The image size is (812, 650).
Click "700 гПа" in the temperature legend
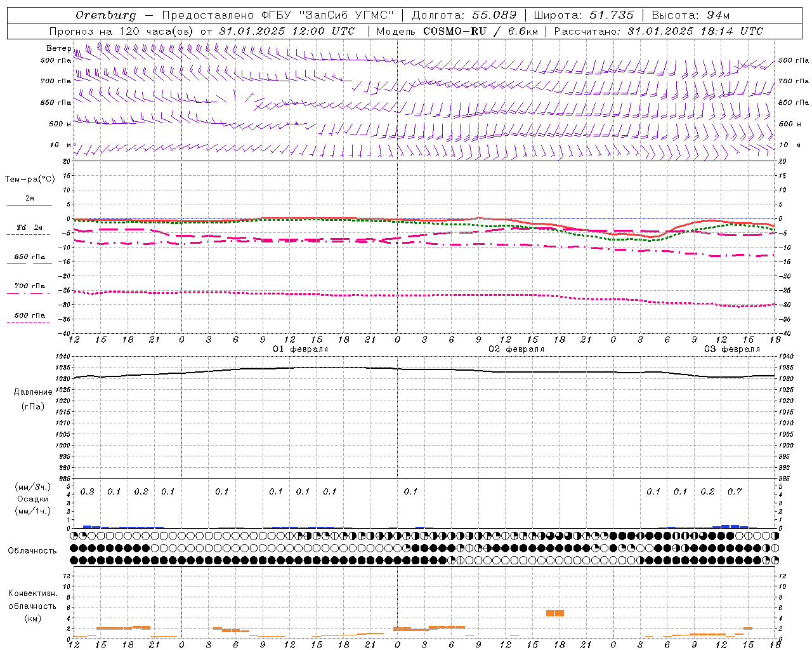[x=30, y=286]
